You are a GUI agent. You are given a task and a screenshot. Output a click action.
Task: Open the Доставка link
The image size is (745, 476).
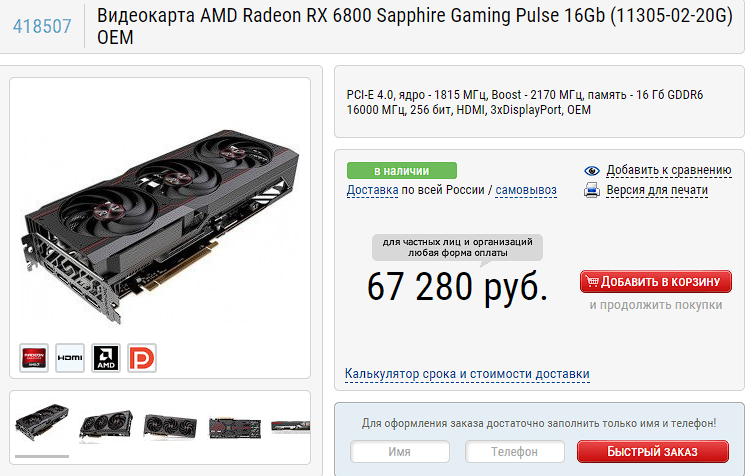click(x=372, y=190)
